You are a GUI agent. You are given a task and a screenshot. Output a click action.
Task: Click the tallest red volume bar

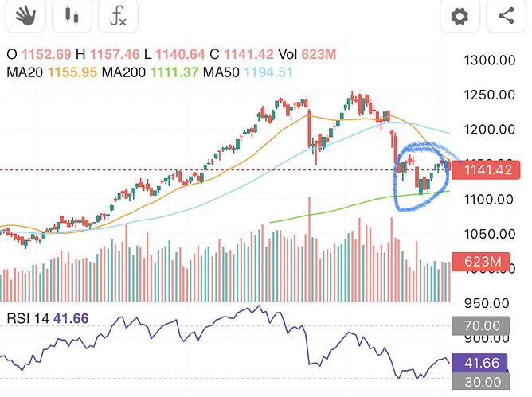pos(307,247)
